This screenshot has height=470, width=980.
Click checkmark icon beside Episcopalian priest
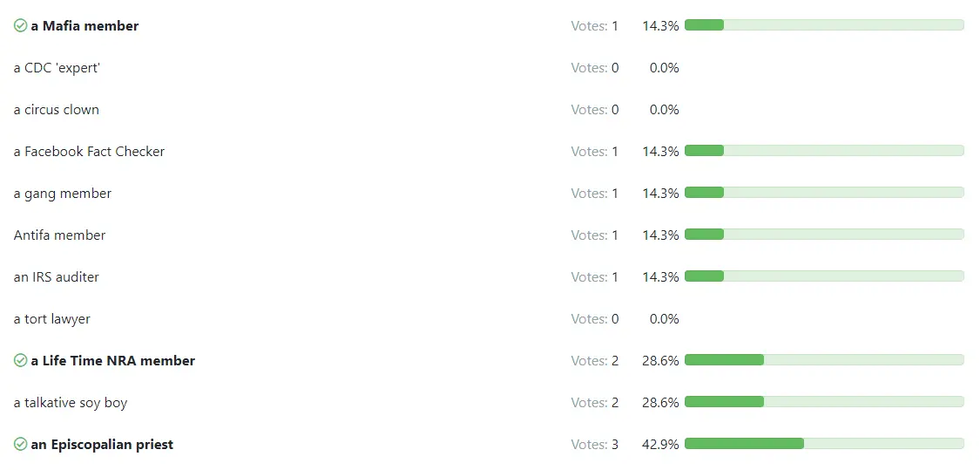click(x=20, y=445)
